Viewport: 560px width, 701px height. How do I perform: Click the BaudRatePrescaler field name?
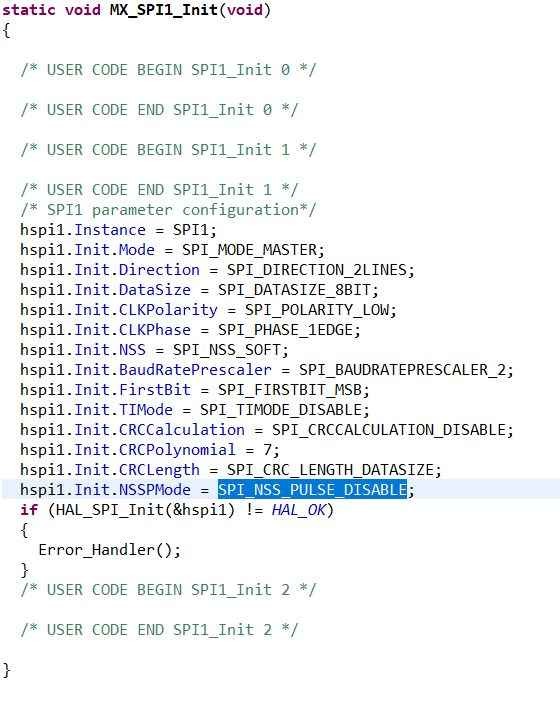[195, 370]
